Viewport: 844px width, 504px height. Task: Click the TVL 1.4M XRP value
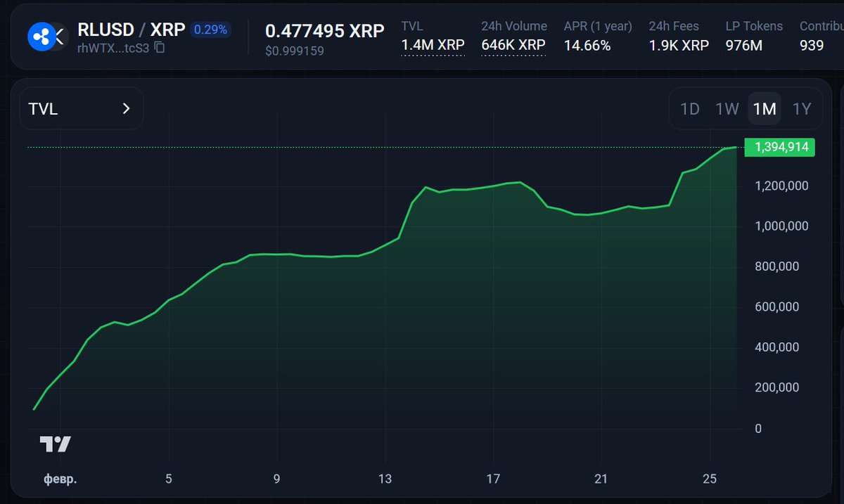(x=433, y=46)
